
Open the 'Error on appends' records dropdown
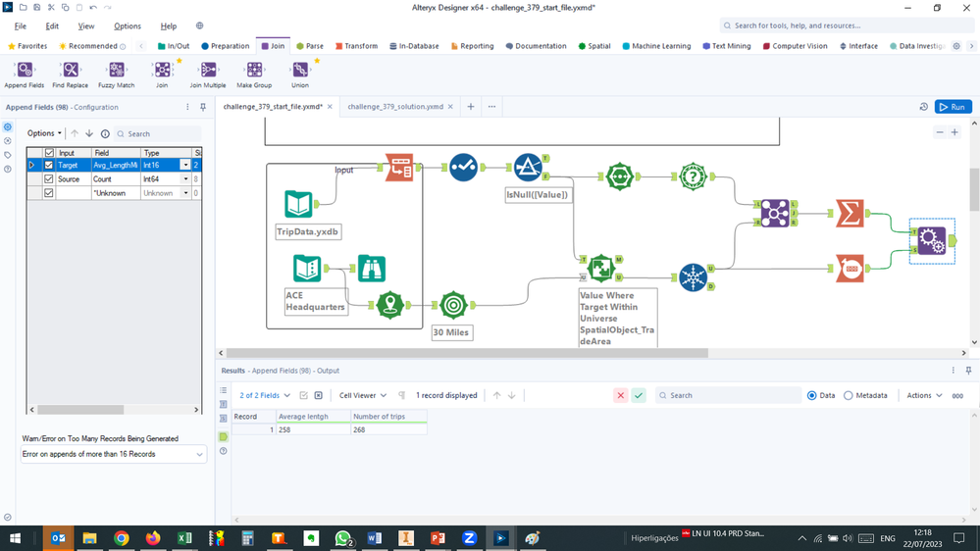click(113, 454)
